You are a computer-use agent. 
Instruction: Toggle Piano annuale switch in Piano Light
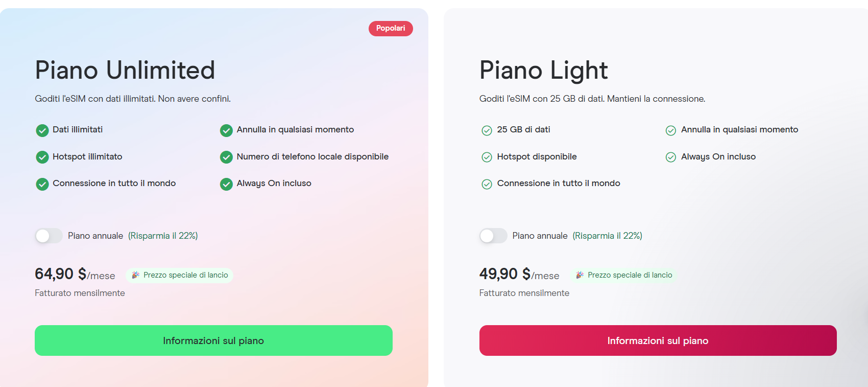[493, 236]
